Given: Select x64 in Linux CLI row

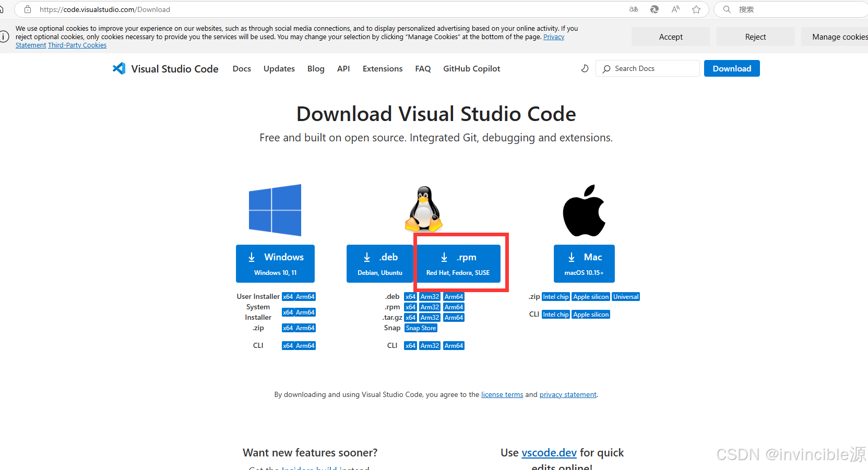Looking at the screenshot, I should pos(411,346).
